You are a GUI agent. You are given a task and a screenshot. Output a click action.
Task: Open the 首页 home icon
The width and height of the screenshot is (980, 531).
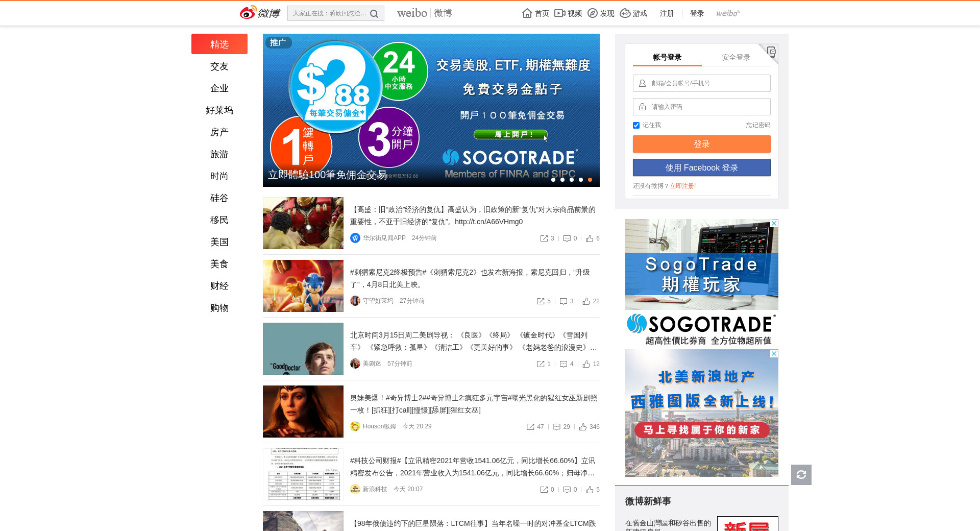(x=527, y=13)
